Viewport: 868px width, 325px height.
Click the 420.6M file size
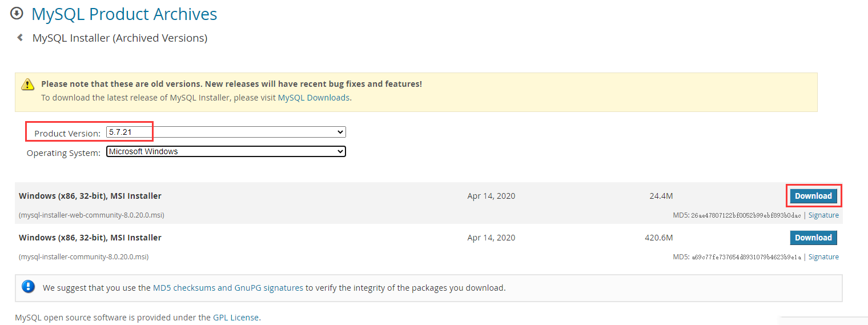(659, 238)
